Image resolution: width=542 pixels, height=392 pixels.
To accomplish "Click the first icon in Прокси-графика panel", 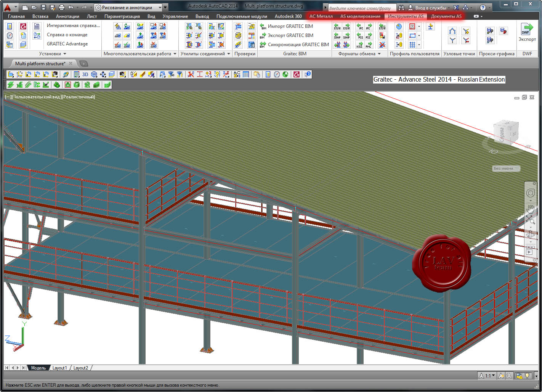I will pyautogui.click(x=490, y=31).
